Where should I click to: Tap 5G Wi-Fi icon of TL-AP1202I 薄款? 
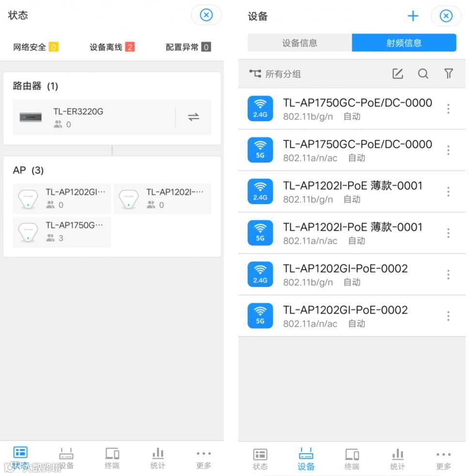coord(260,233)
